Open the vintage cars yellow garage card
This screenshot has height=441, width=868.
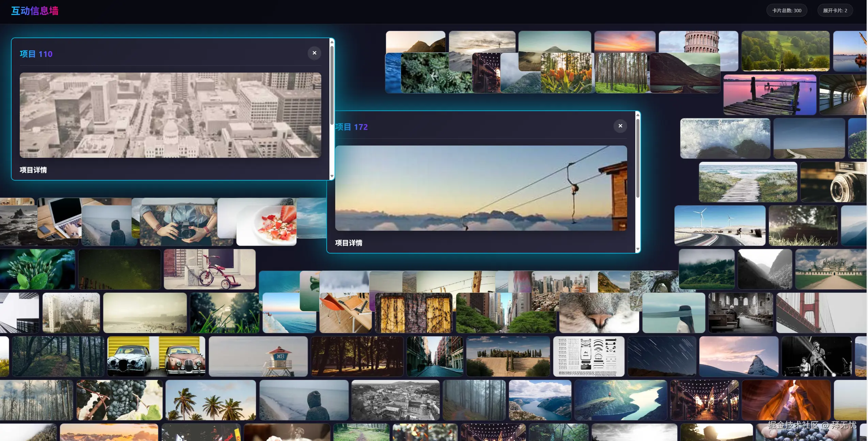click(156, 356)
